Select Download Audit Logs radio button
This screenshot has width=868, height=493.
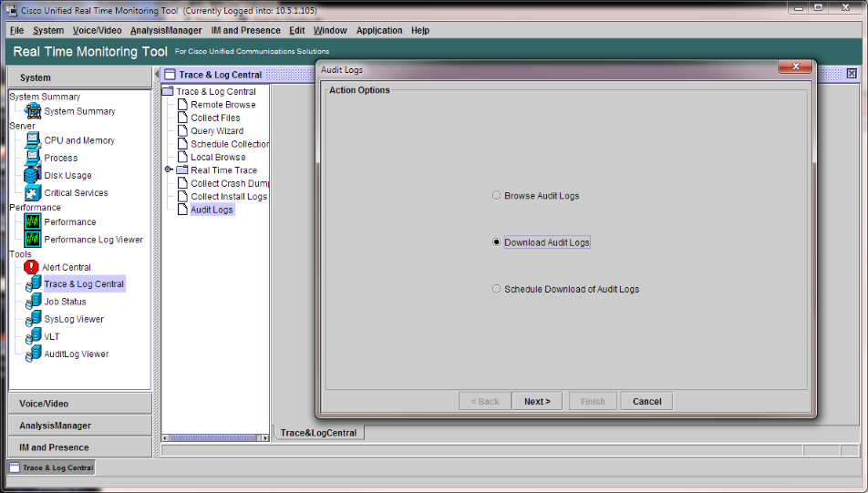(497, 242)
